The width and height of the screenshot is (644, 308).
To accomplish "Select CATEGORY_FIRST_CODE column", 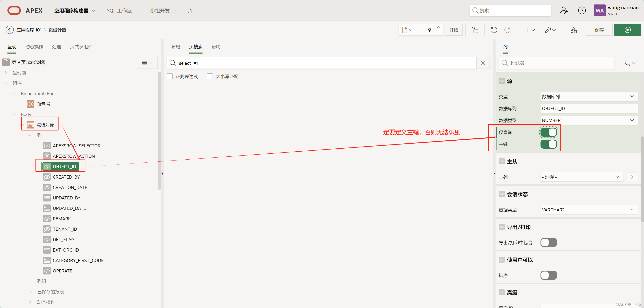I will click(x=78, y=260).
